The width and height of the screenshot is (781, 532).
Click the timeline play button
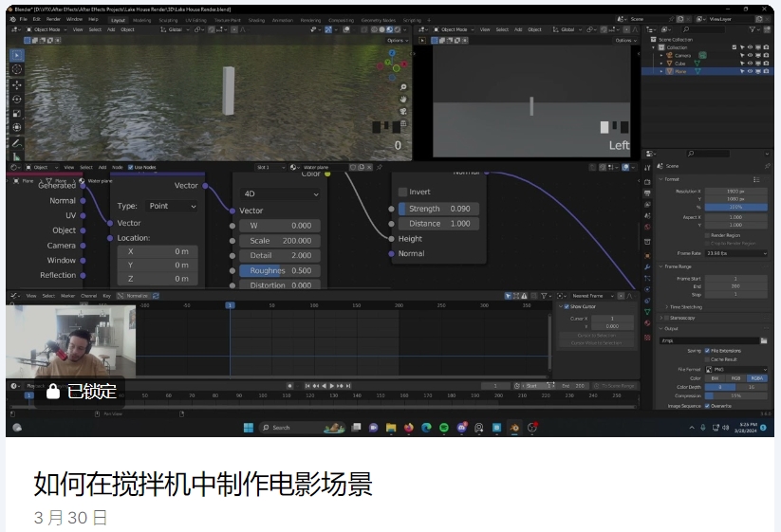(x=332, y=386)
